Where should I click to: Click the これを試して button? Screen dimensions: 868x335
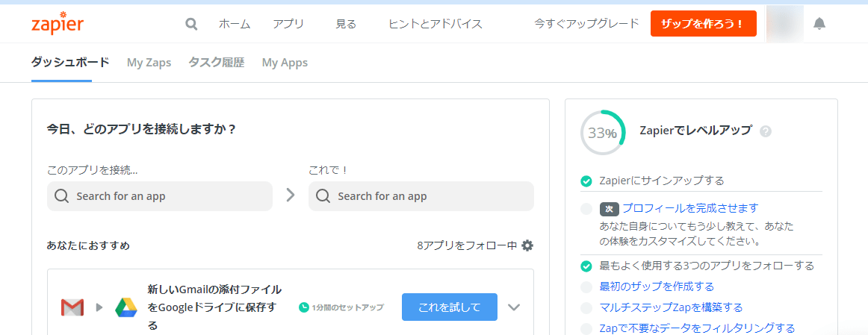coord(450,307)
